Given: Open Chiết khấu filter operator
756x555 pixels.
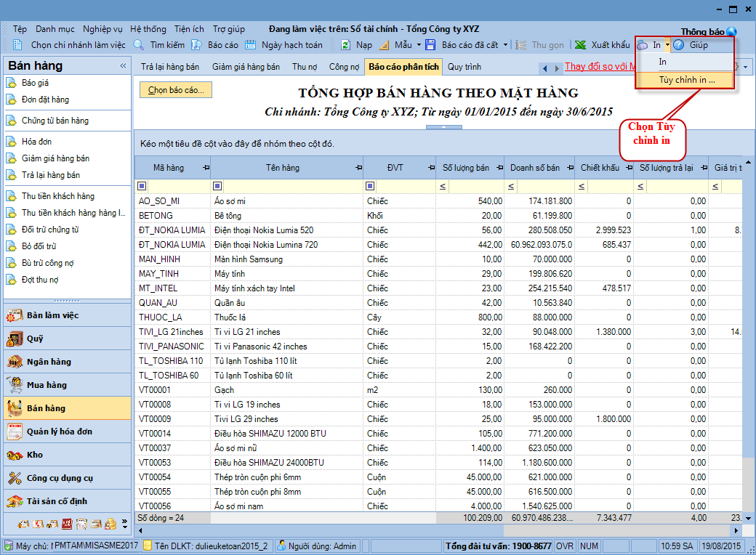Looking at the screenshot, I should 582,187.
